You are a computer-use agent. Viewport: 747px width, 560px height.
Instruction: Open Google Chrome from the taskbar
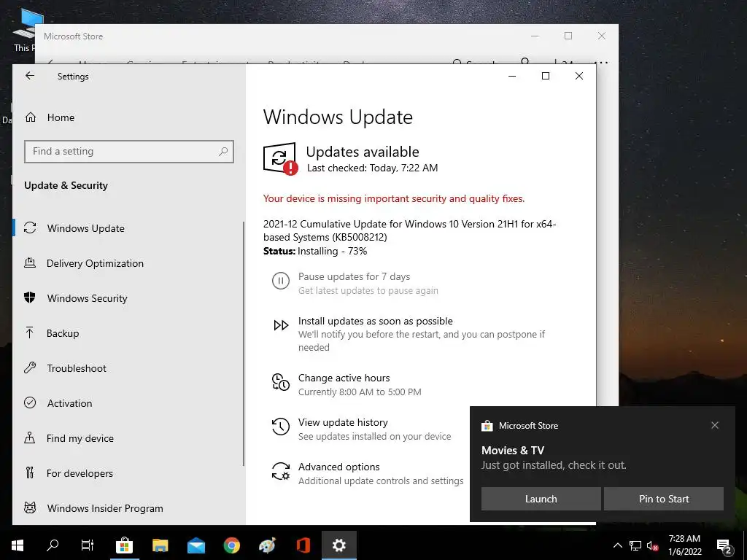tap(232, 545)
